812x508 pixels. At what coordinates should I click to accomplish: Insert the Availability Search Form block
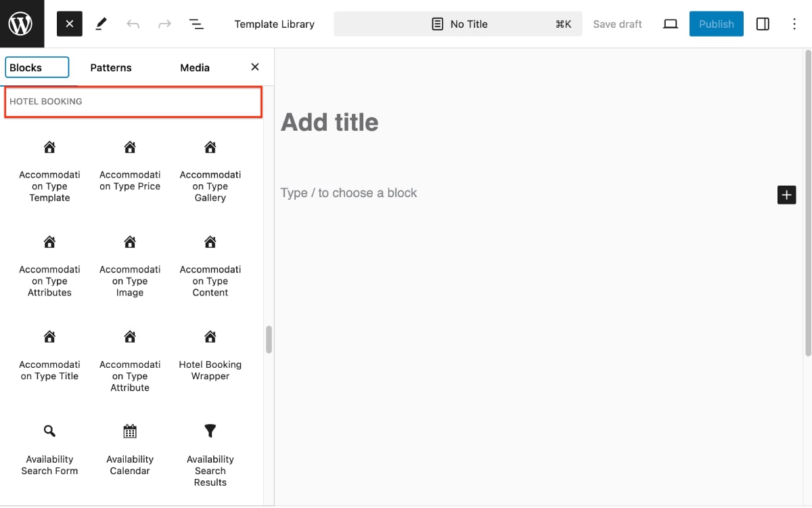click(x=49, y=450)
